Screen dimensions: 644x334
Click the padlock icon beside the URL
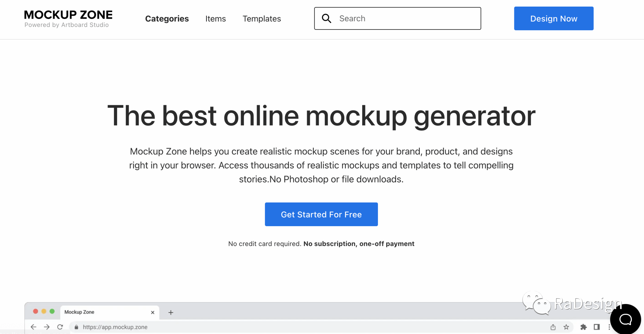click(76, 327)
